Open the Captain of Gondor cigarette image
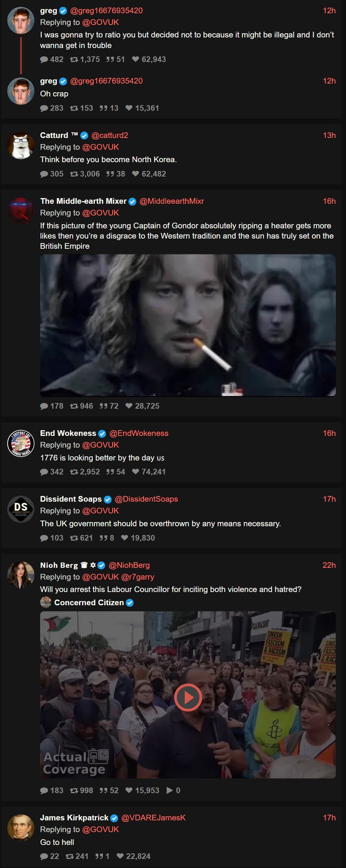This screenshot has width=346, height=868. pyautogui.click(x=188, y=325)
